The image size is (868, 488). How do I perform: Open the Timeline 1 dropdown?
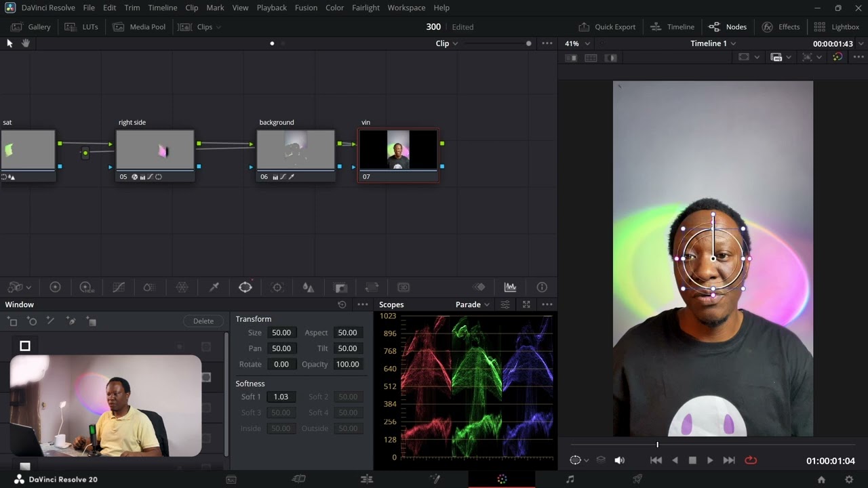click(713, 43)
